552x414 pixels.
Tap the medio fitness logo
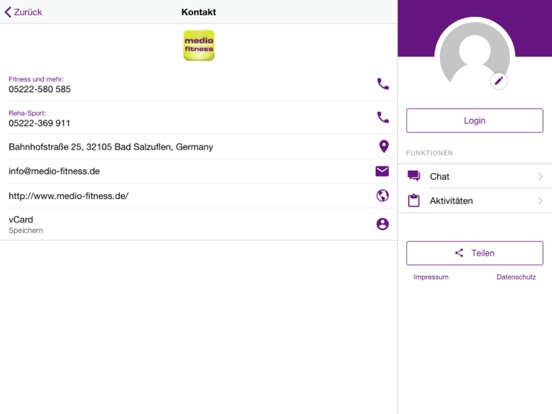coord(199,45)
